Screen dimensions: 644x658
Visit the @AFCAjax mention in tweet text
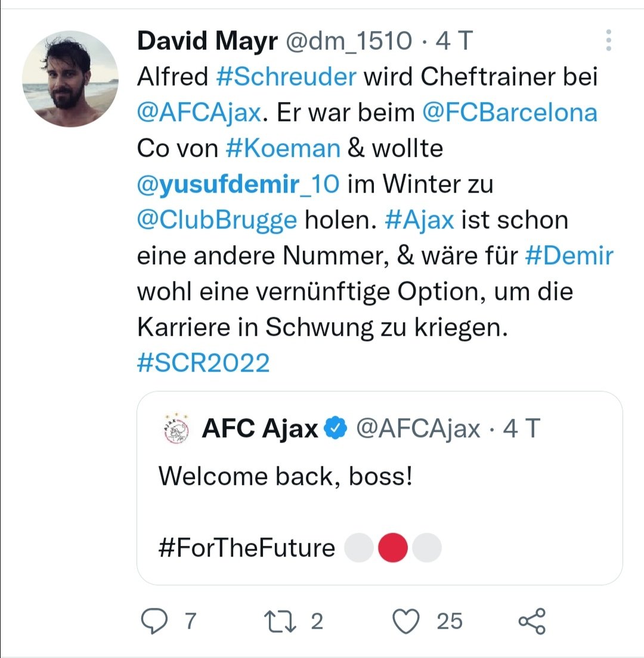click(x=199, y=113)
